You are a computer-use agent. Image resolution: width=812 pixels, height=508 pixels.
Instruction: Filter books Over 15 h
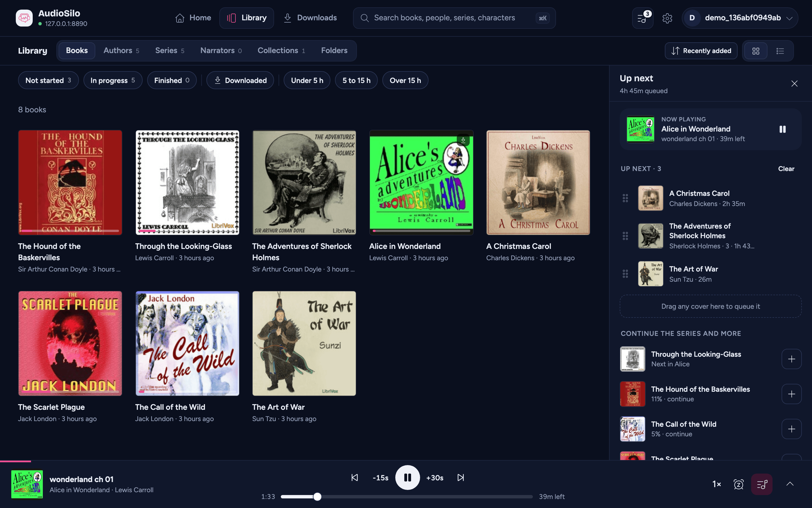[405, 80]
